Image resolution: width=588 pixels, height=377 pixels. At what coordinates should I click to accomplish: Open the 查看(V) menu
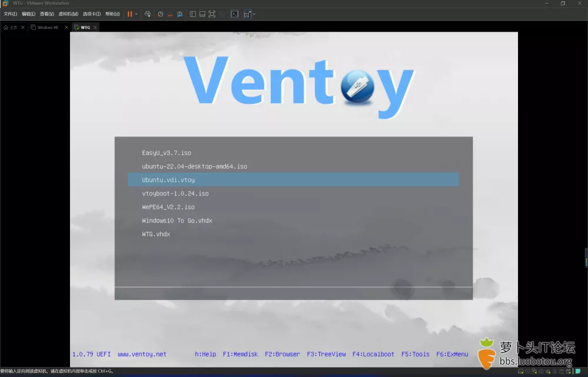tap(47, 14)
